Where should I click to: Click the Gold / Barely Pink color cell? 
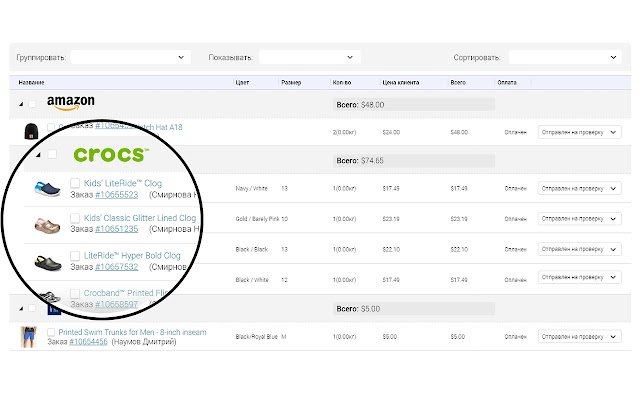[257, 219]
